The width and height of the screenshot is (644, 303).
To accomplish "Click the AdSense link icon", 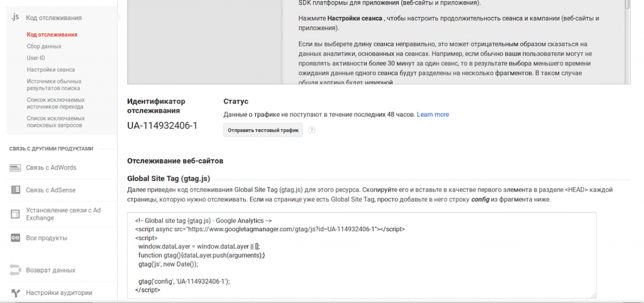I will (16, 190).
